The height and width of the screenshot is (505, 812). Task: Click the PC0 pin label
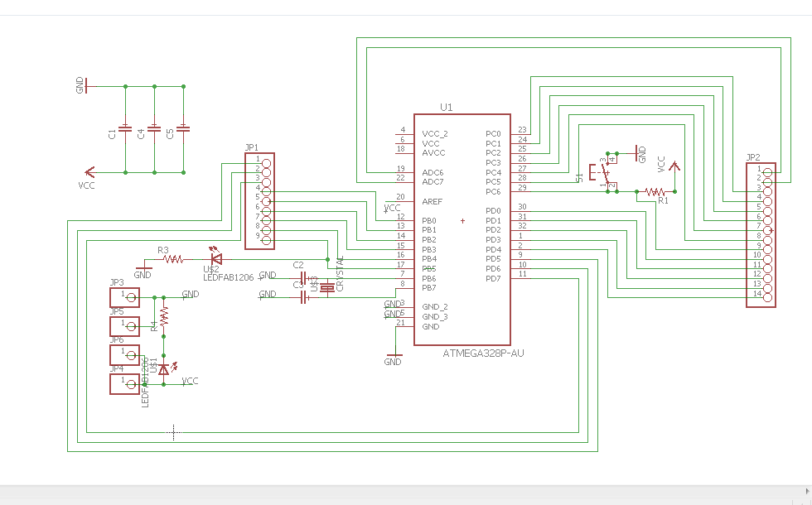[x=493, y=134]
